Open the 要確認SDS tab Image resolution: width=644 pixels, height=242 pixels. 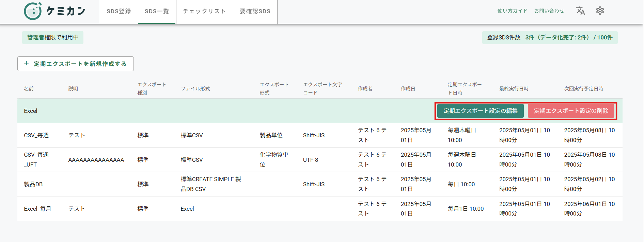pyautogui.click(x=255, y=12)
